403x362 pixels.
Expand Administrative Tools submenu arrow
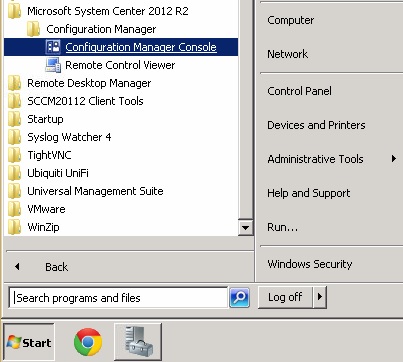tap(394, 159)
